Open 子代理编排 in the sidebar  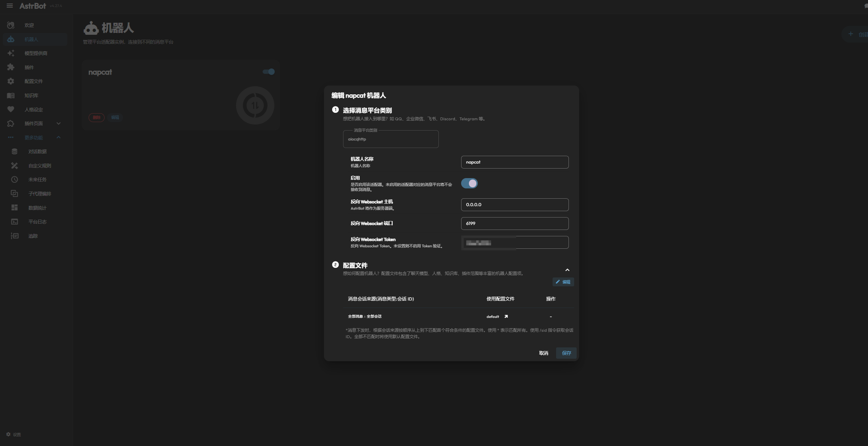tap(35, 194)
